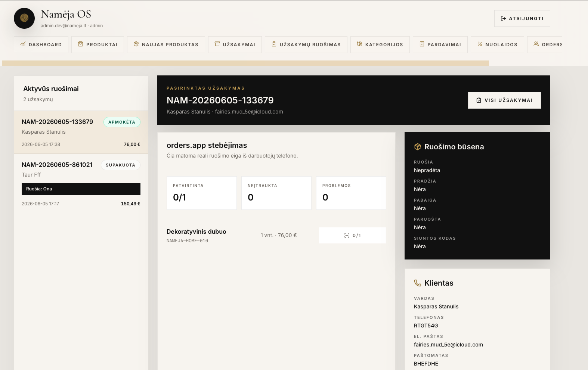Image resolution: width=588 pixels, height=370 pixels.
Task: Click the phone value RTGT54G
Action: [426, 326]
